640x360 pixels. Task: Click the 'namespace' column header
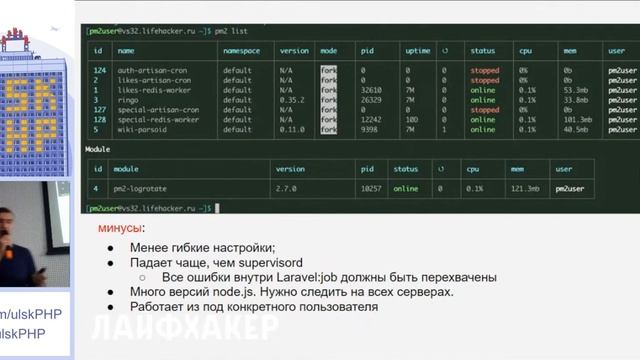[x=241, y=51]
